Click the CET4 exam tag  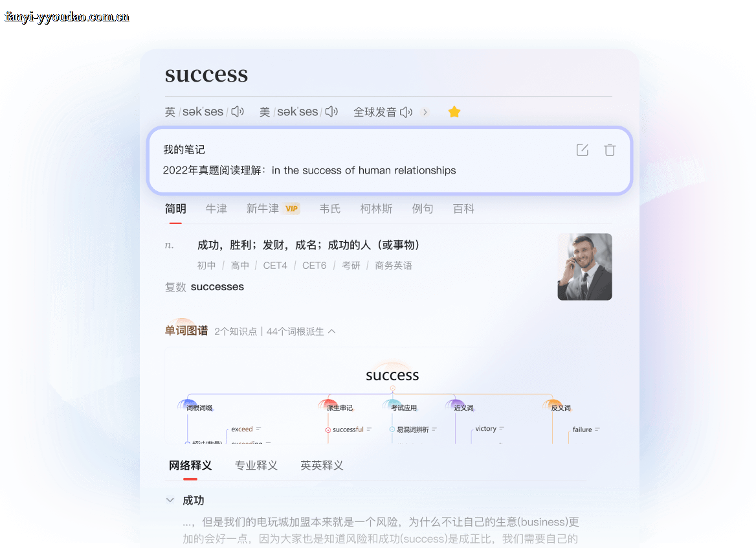[x=275, y=266]
